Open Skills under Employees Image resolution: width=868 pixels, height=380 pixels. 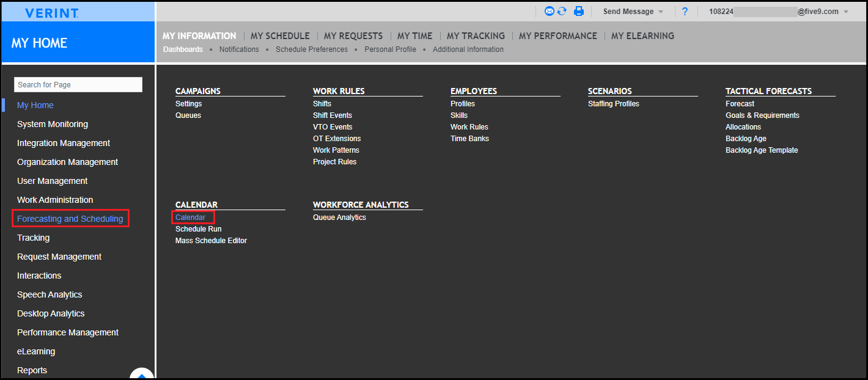459,115
